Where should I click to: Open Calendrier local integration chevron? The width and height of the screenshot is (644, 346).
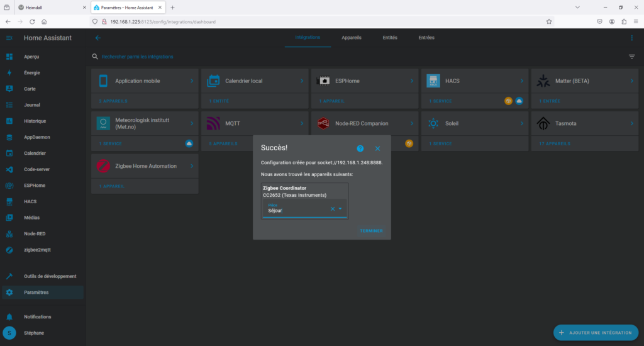tap(302, 81)
